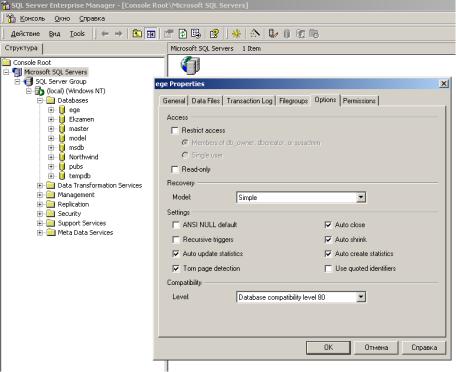Expand the Replication tree node
Screen dimensions: 456x372
coord(40,204)
